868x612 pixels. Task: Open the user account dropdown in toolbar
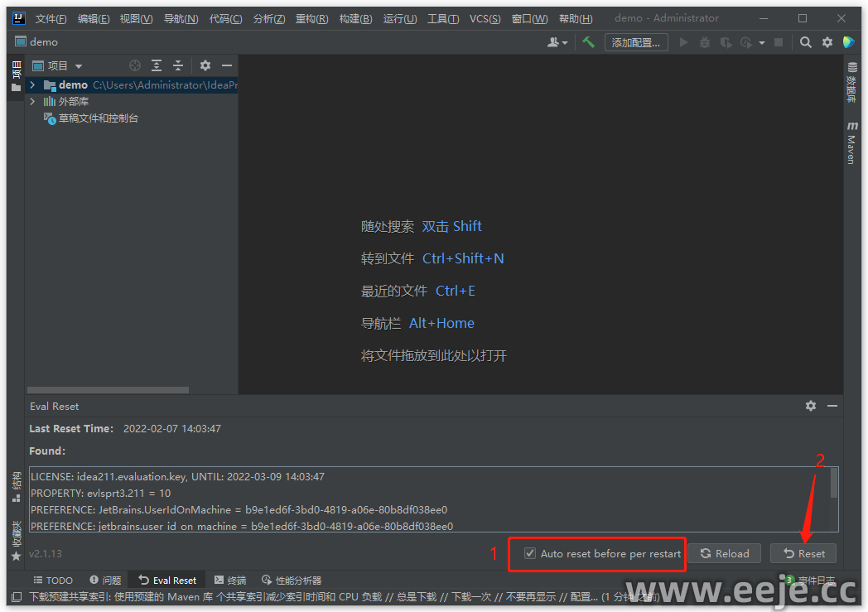pos(557,42)
